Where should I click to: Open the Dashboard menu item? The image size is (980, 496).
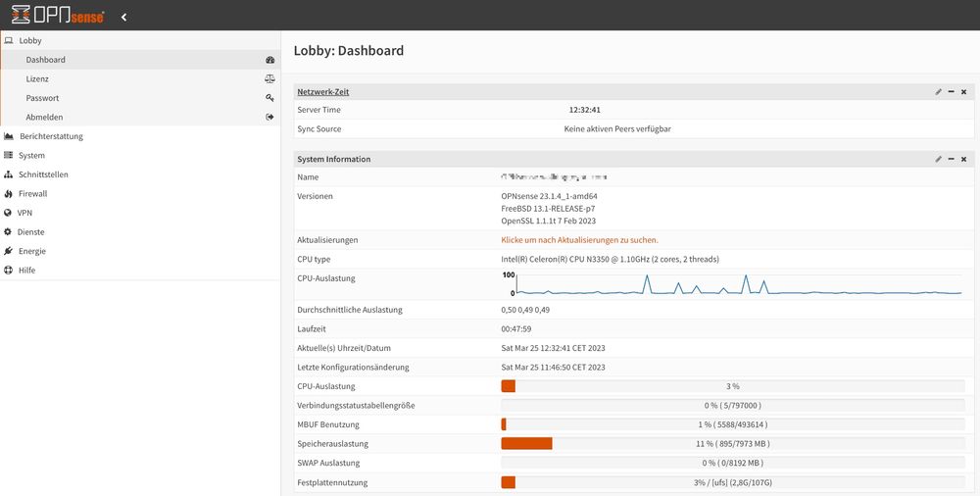coord(140,60)
